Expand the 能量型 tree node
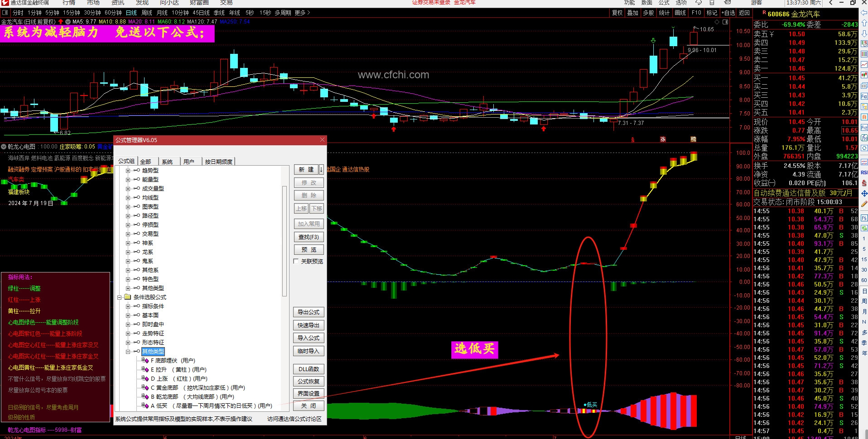Screen dimensions: 868x439 pos(128,180)
